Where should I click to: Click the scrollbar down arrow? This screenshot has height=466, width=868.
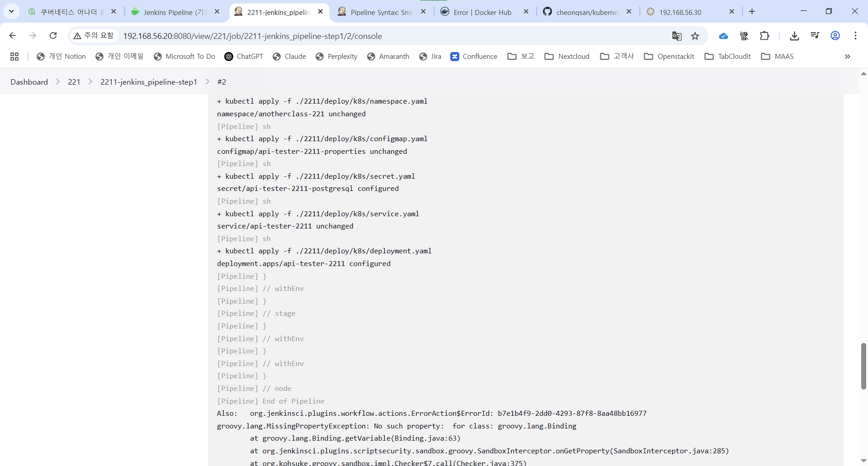pos(863,461)
